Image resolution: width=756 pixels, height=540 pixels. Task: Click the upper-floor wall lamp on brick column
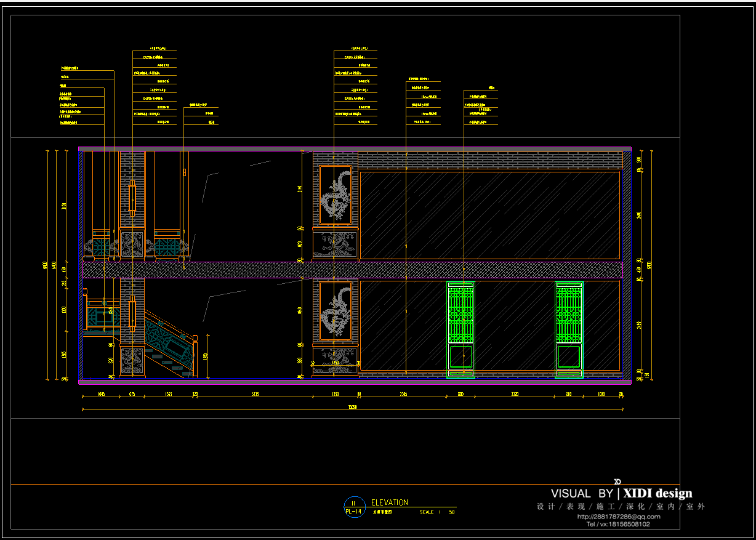coord(132,198)
